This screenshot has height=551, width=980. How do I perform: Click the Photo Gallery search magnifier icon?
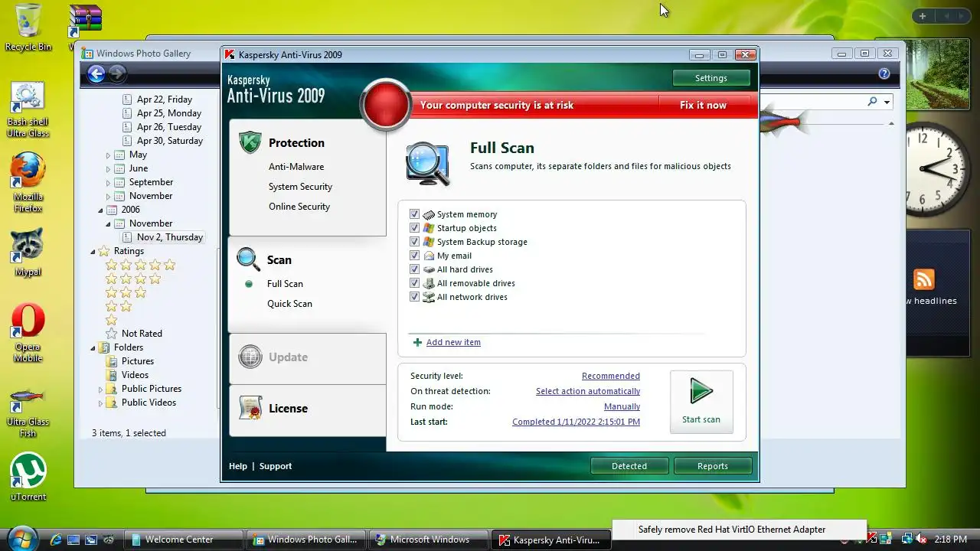click(x=872, y=102)
